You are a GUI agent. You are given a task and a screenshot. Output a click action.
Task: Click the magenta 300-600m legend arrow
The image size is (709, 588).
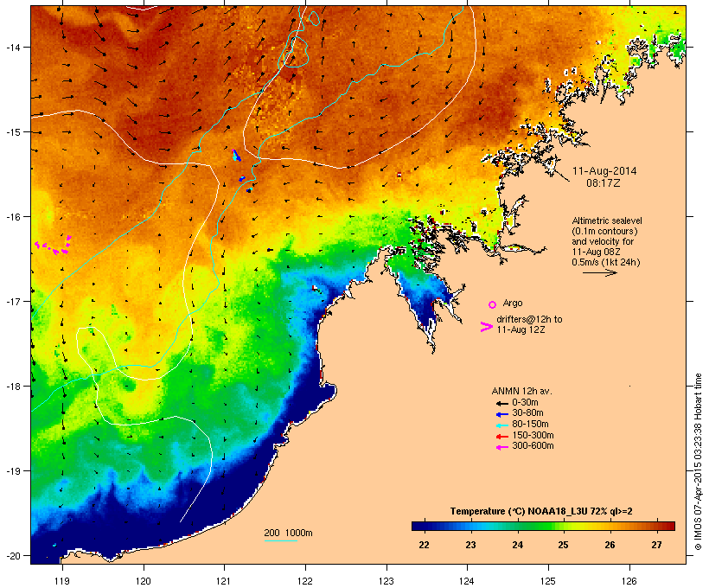coord(501,447)
